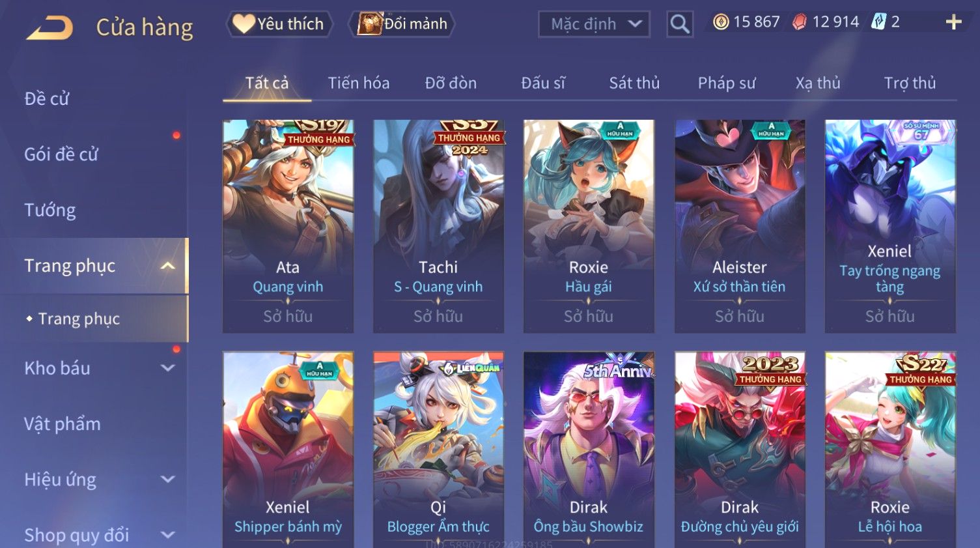
Task: Open Yêu thích favorites heart button
Action: pyautogui.click(x=279, y=24)
